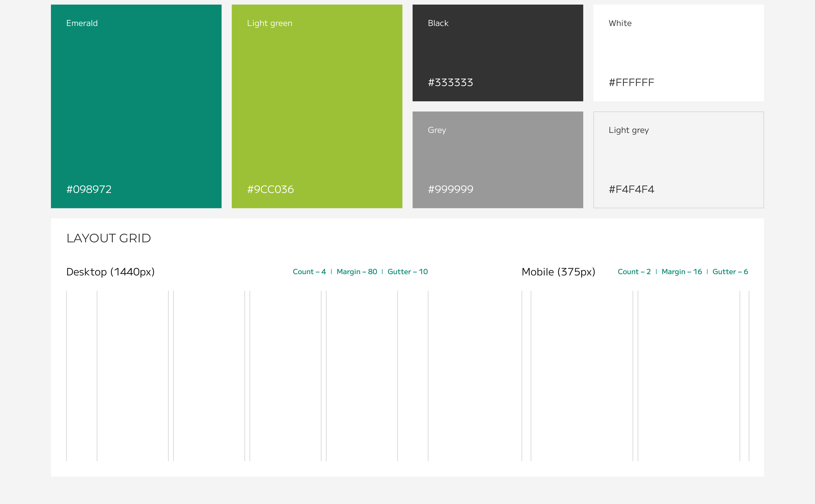The height and width of the screenshot is (504, 815).
Task: Click the #098972 hex code text
Action: (x=89, y=189)
